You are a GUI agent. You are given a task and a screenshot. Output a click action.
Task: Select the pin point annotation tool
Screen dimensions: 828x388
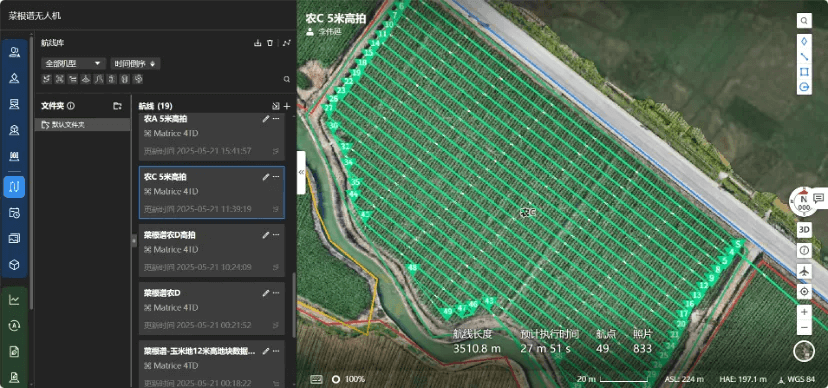tap(804, 41)
